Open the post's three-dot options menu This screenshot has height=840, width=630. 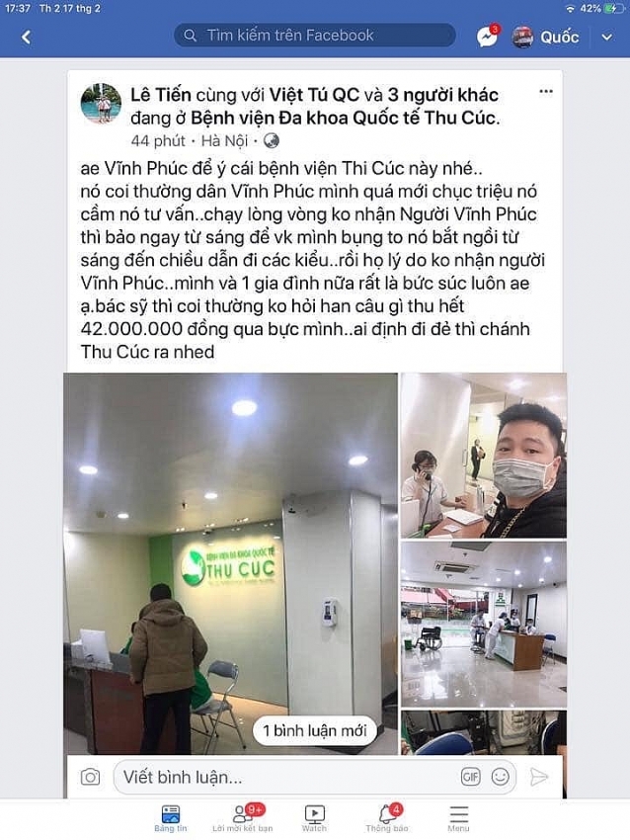point(545,92)
